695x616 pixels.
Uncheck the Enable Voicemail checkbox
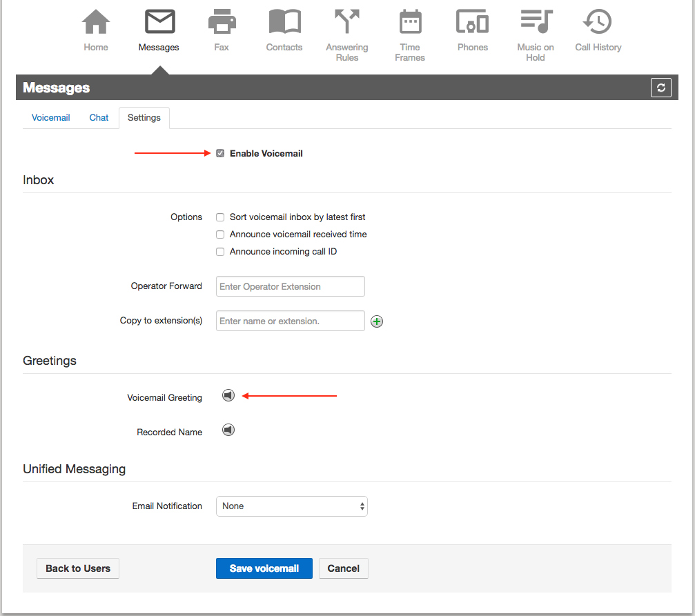click(x=220, y=153)
